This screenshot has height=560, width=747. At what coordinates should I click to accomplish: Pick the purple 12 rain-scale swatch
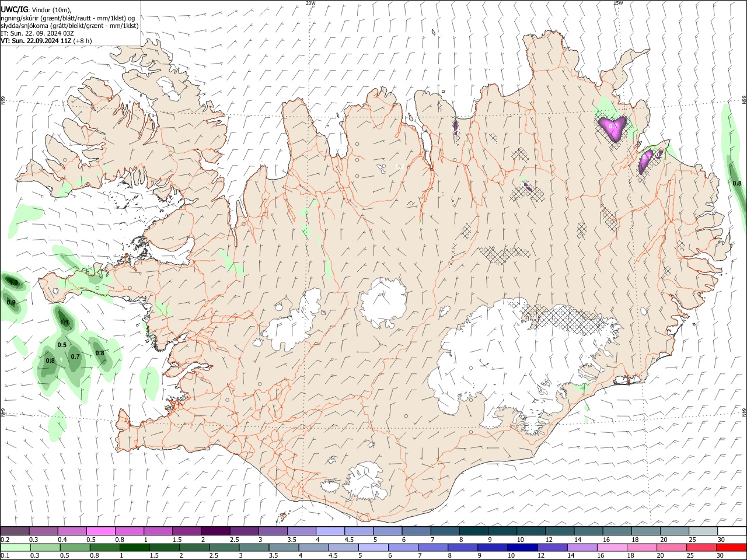tap(552, 547)
